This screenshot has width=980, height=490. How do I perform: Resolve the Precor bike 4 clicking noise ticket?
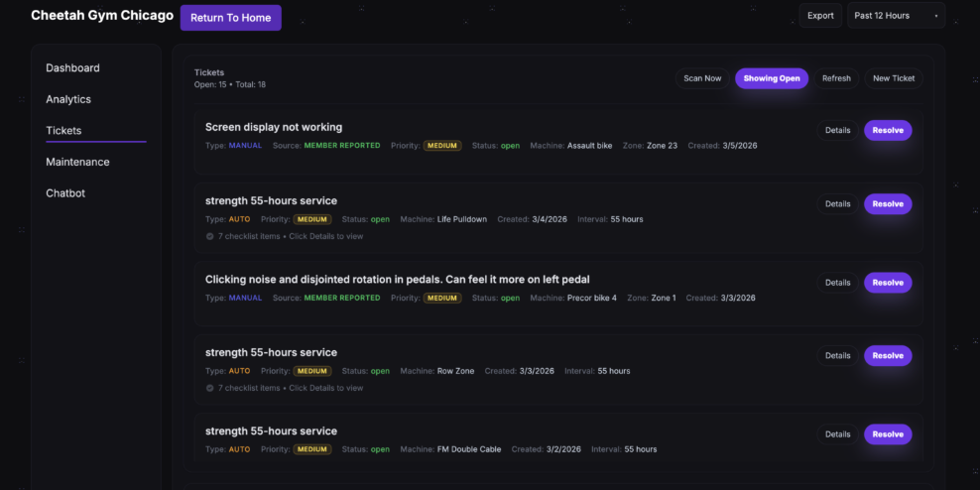pos(888,283)
